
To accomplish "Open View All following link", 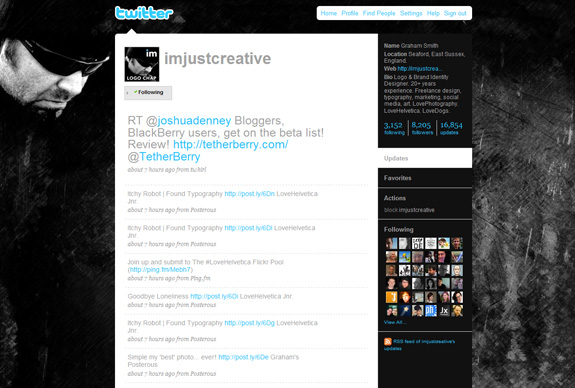I will coord(395,322).
